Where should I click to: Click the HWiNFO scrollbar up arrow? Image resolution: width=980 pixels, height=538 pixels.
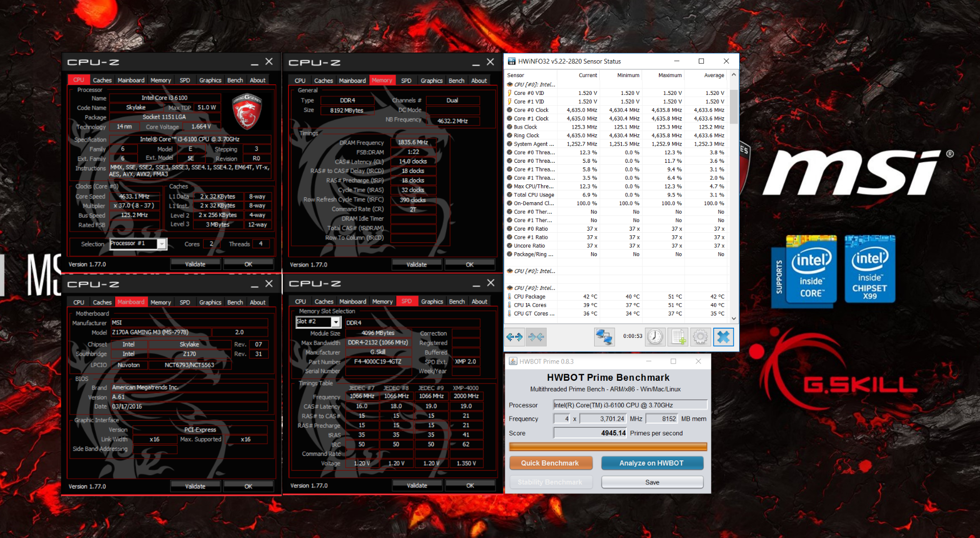(x=734, y=75)
